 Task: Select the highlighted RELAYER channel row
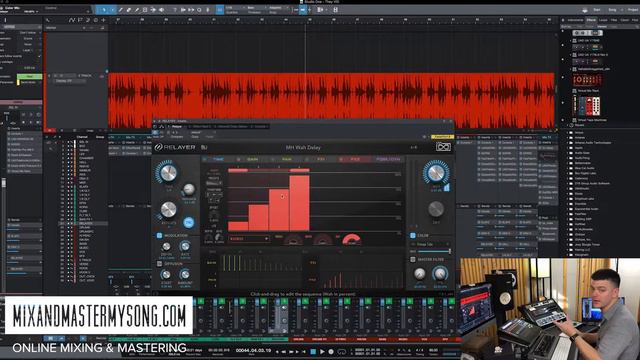[x=84, y=223]
